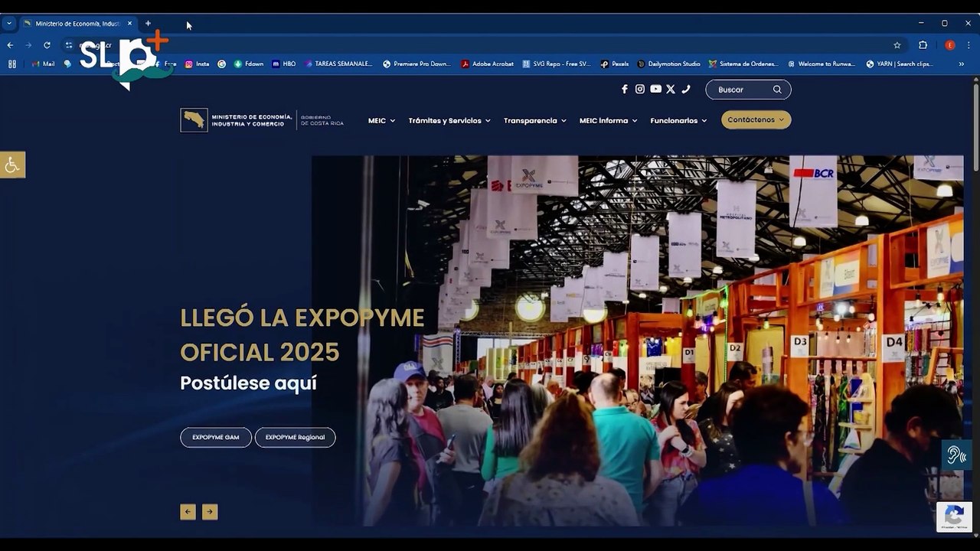Open the TAREAS SEMANALE... bookmark
Image resolution: width=980 pixels, height=551 pixels.
point(338,64)
